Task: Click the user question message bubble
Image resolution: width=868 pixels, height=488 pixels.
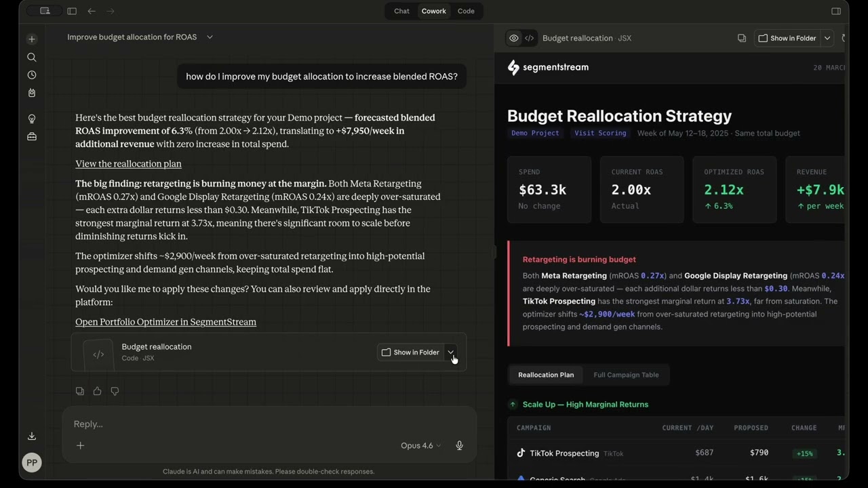Action: tap(321, 77)
